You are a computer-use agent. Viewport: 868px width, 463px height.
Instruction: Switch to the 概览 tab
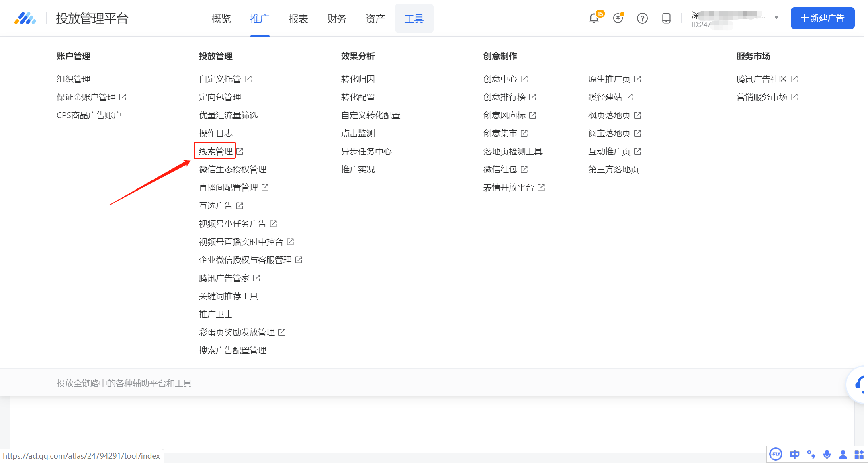(221, 18)
